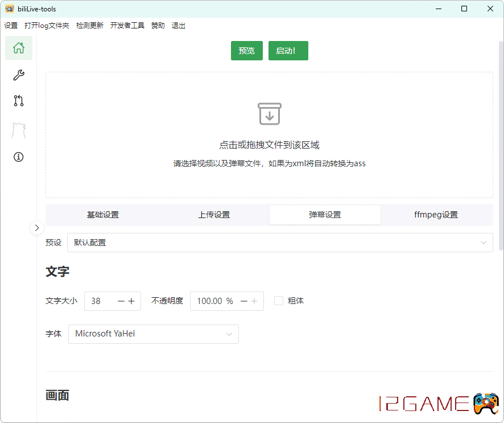Choose 退出 in the menu bar
This screenshot has width=504, height=423.
click(179, 26)
